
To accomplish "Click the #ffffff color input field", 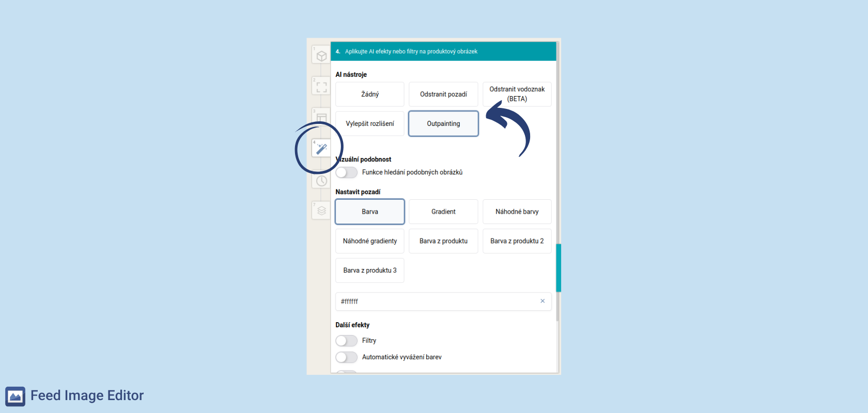I will point(434,301).
